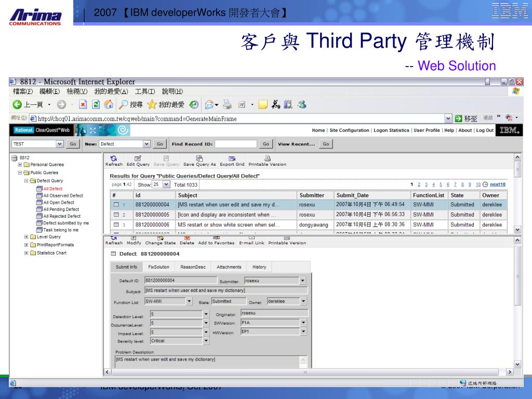Open the Severity level Critical dropdown

(x=206, y=341)
